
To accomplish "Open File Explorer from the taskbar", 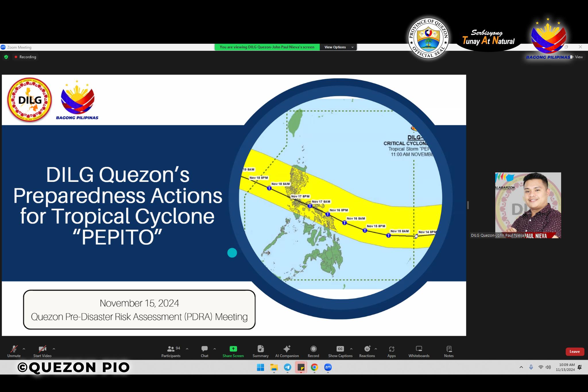I will click(x=274, y=367).
